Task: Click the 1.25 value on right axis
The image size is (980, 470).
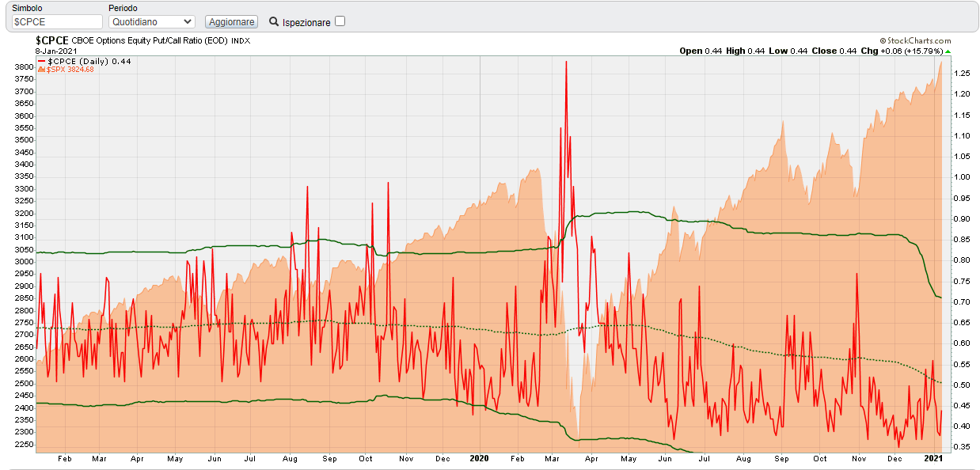Action: click(x=961, y=74)
